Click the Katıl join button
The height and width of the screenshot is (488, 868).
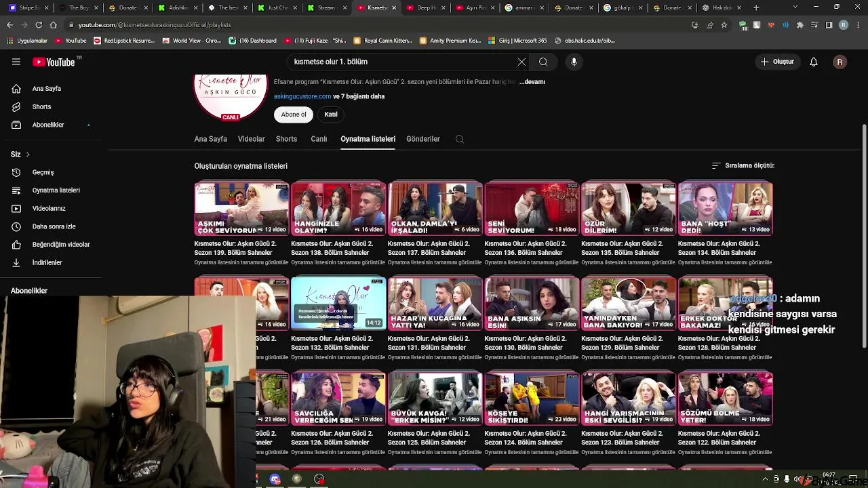[x=331, y=115]
